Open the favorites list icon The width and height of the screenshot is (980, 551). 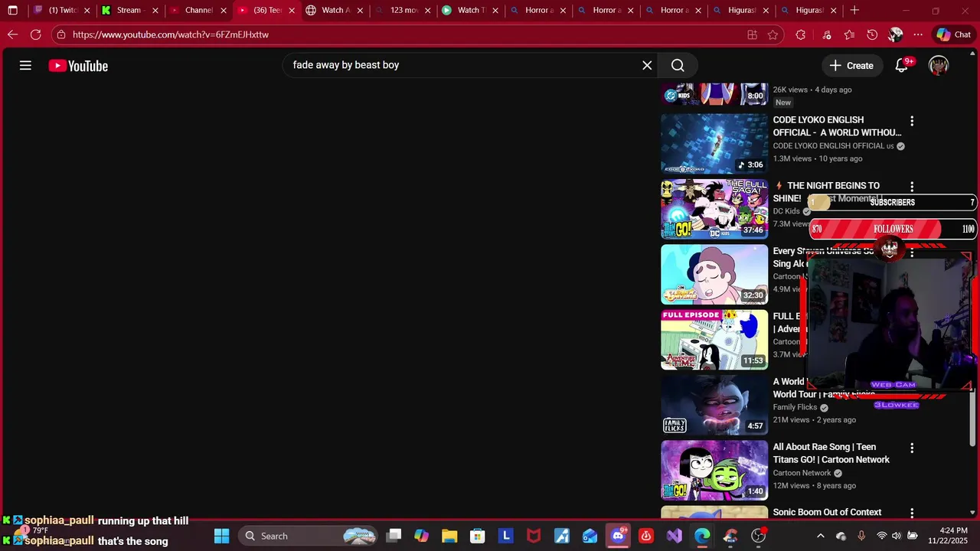849,34
